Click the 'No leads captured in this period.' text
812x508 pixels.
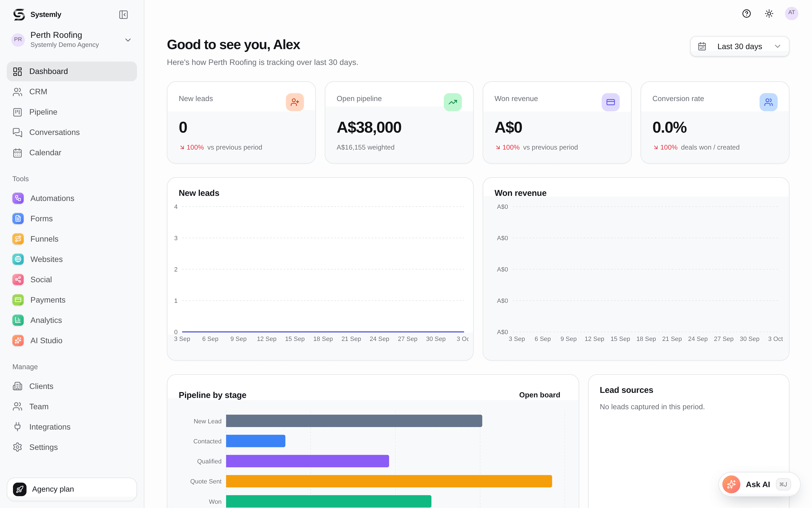coord(652,407)
